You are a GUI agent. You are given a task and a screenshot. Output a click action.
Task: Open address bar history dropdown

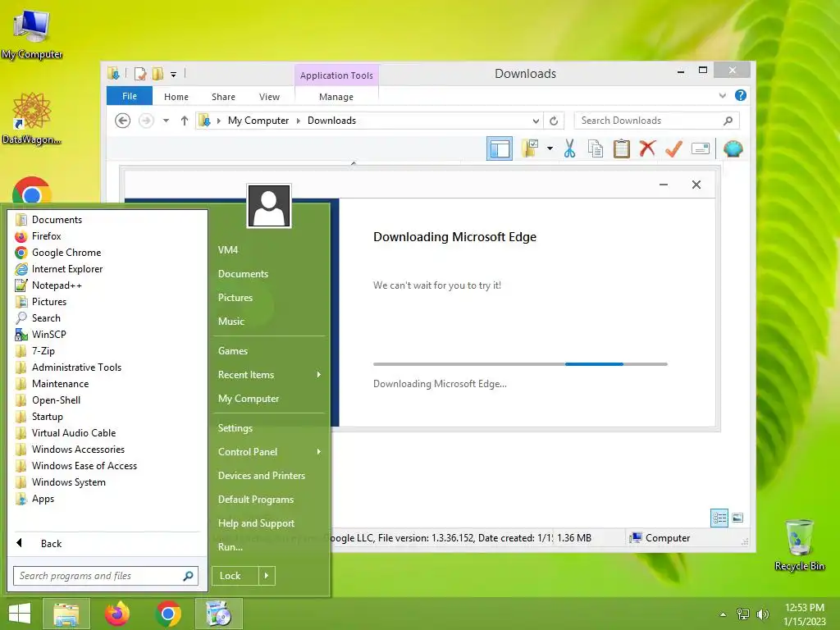[536, 121]
